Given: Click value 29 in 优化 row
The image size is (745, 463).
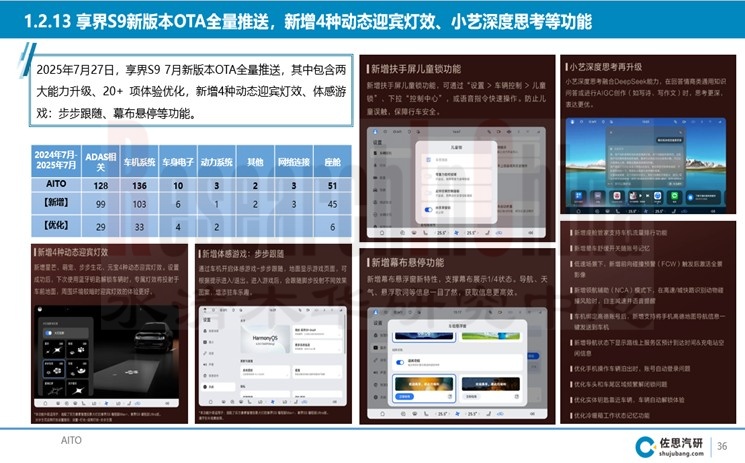Looking at the screenshot, I should point(101,227).
